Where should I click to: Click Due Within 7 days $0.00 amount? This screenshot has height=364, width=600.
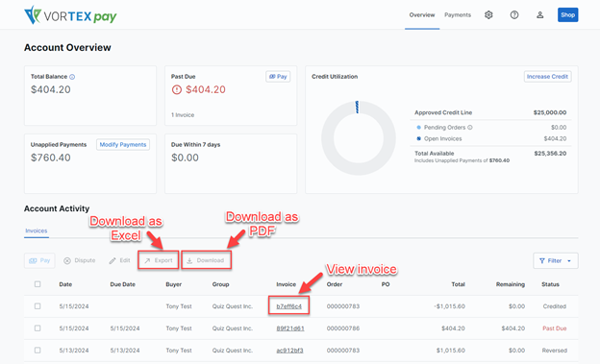point(185,158)
